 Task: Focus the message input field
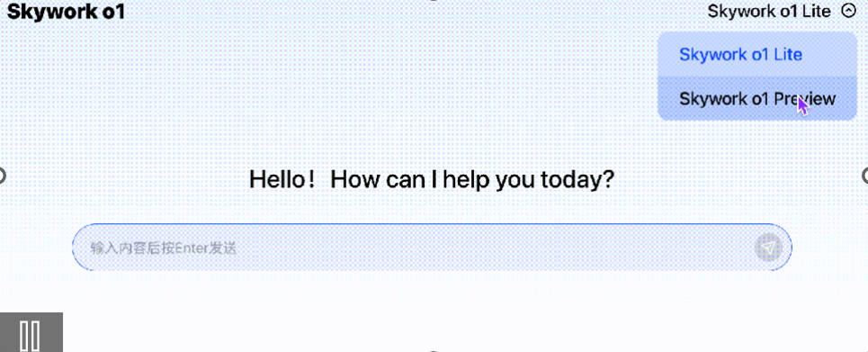432,248
